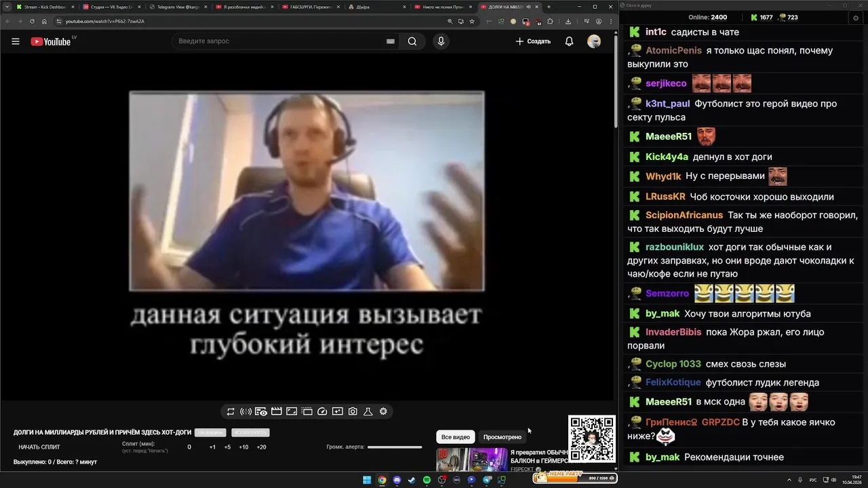
Task: Add +20 minutes to split
Action: (x=262, y=447)
